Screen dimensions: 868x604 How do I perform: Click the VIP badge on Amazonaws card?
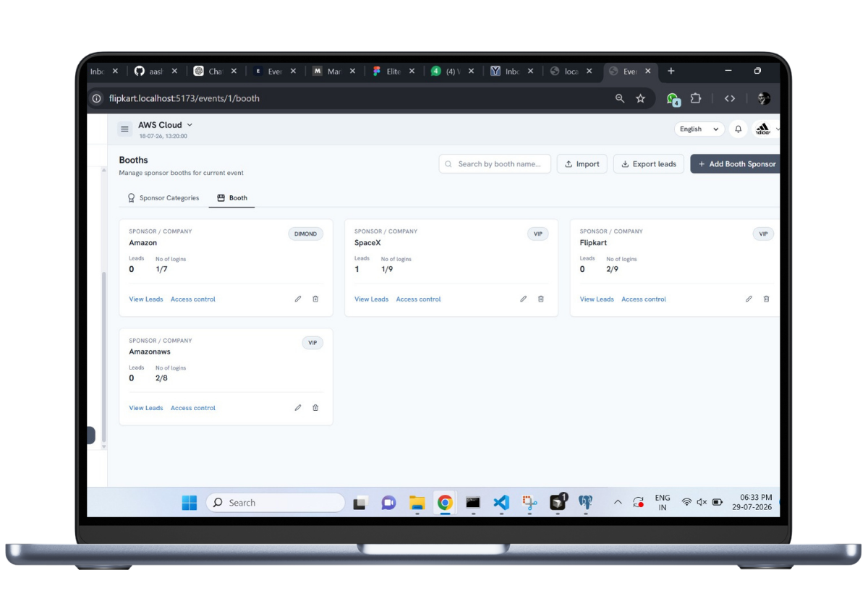tap(312, 343)
